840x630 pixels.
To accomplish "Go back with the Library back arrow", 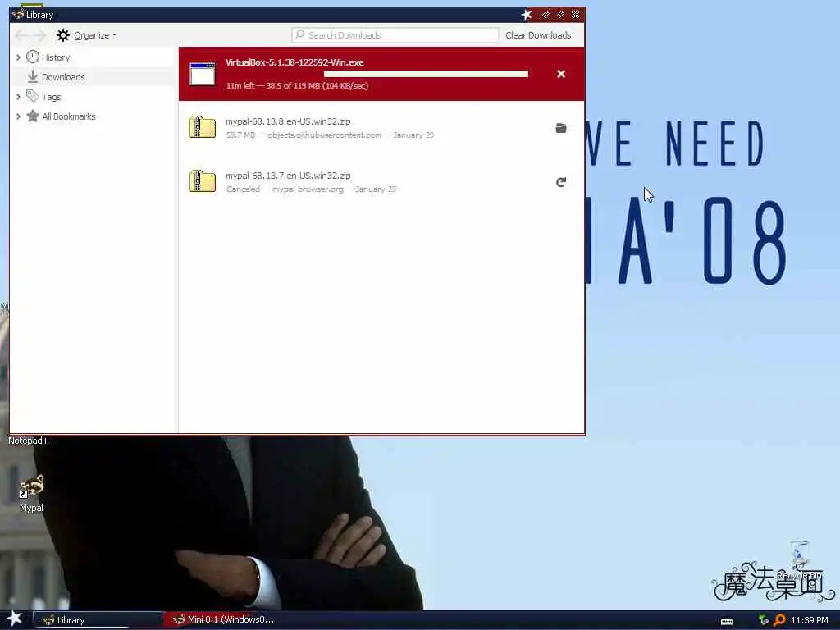I will (x=21, y=35).
